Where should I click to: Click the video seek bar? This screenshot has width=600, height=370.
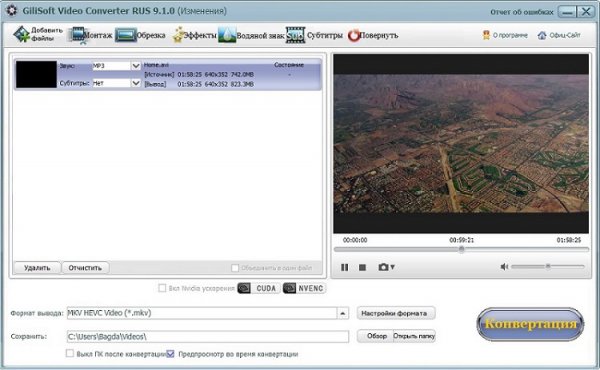(461, 249)
